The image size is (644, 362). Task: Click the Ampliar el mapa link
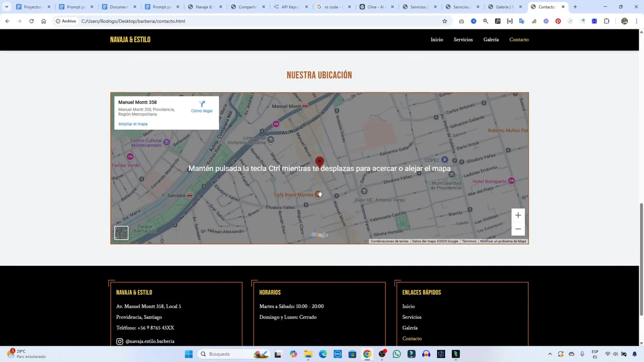(x=132, y=124)
